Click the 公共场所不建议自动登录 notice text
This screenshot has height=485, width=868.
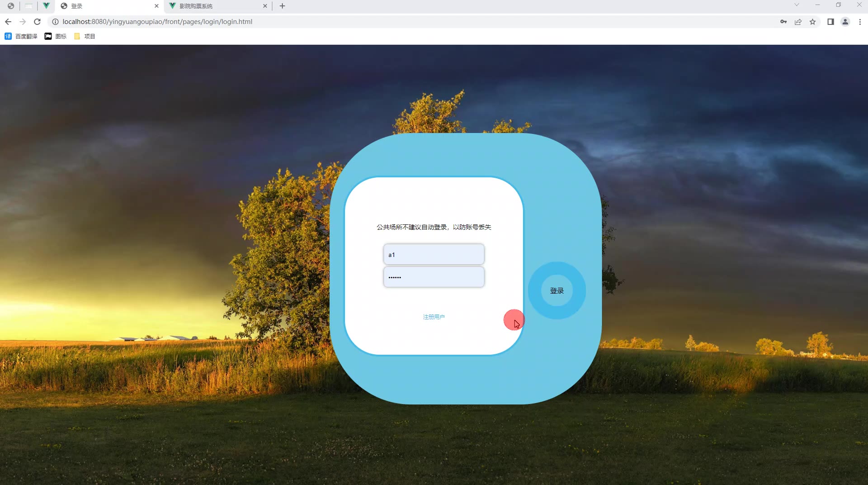coord(434,227)
